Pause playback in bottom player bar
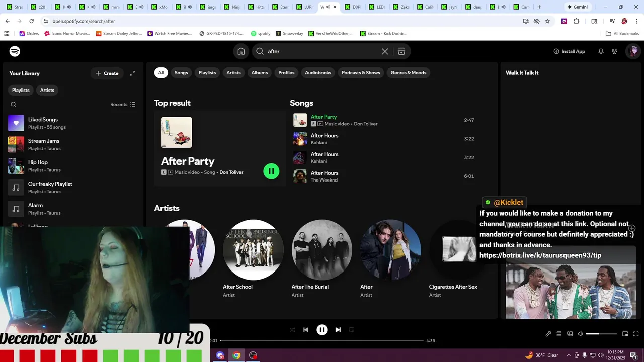Image resolution: width=644 pixels, height=362 pixels. pyautogui.click(x=322, y=330)
